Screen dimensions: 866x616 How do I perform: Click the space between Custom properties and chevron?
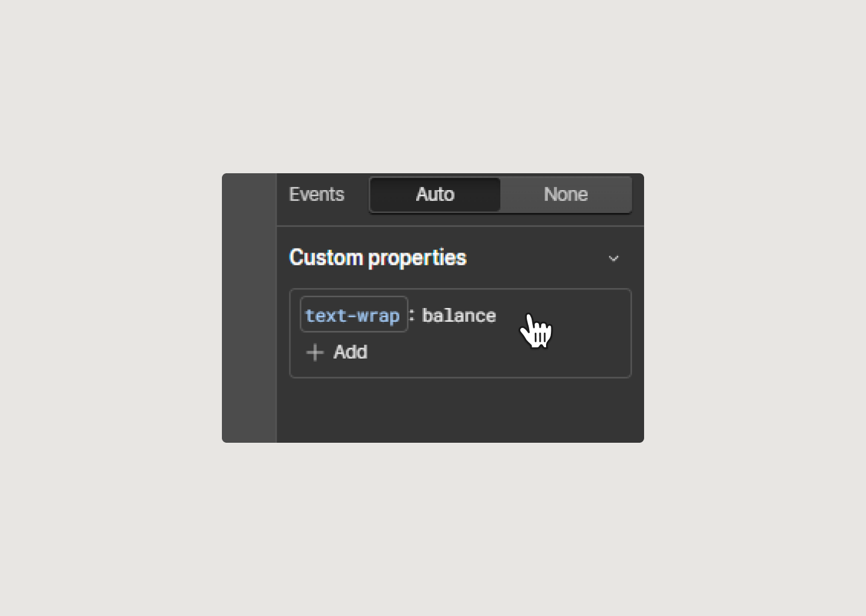(535, 259)
